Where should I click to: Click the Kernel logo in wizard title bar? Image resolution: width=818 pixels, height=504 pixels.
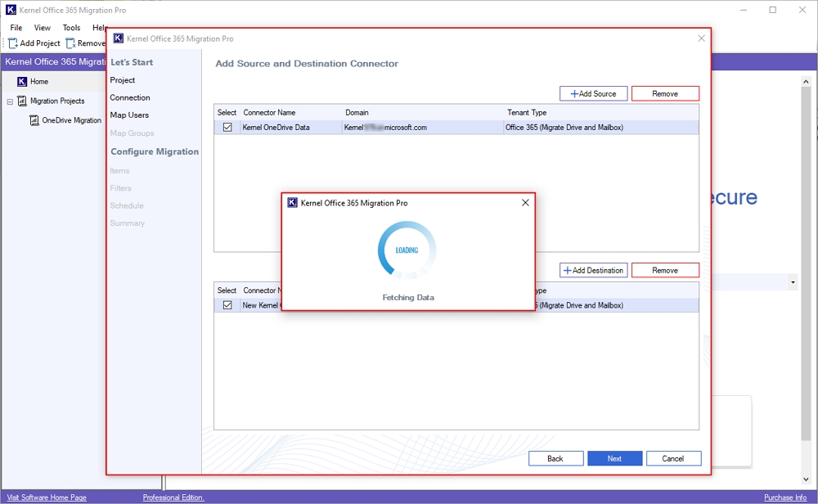click(119, 38)
